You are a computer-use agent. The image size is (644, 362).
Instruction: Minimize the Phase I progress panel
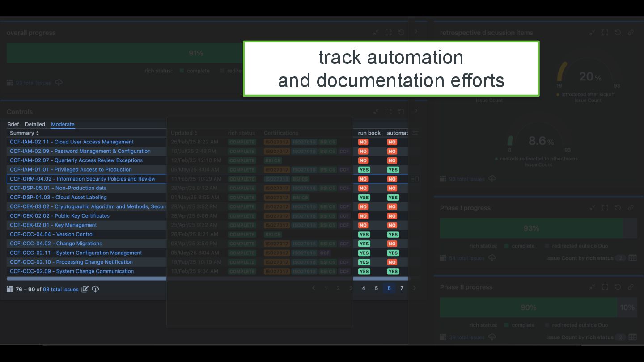[x=592, y=208]
